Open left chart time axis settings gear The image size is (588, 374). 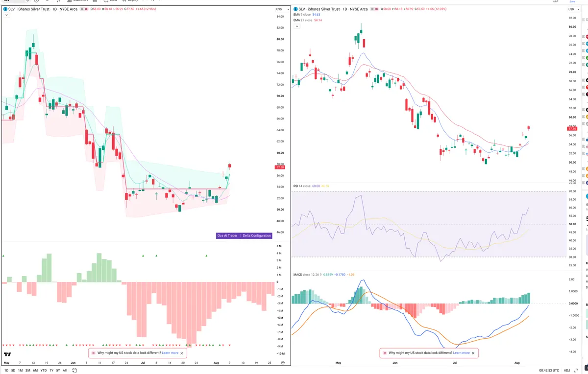(x=283, y=362)
